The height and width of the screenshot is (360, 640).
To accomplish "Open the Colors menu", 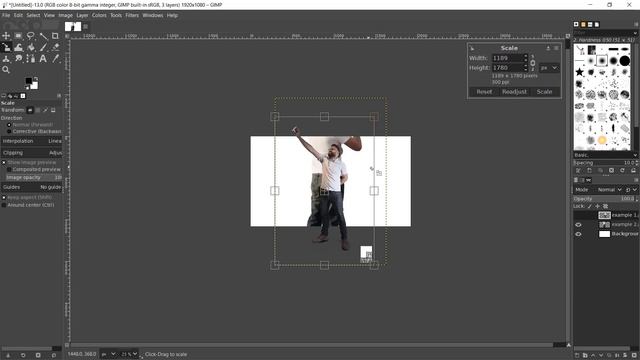I will pos(99,16).
